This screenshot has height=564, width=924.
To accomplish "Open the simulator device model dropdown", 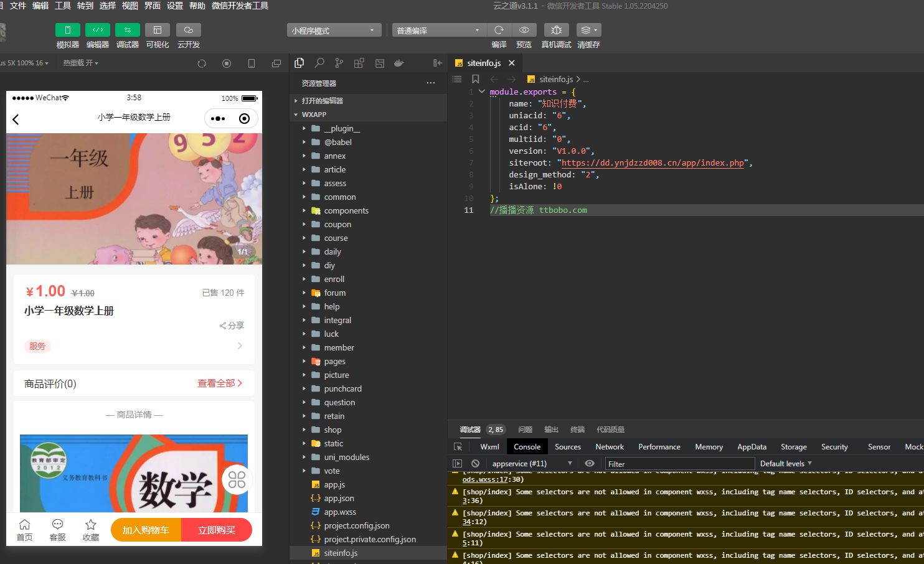I will [x=25, y=63].
